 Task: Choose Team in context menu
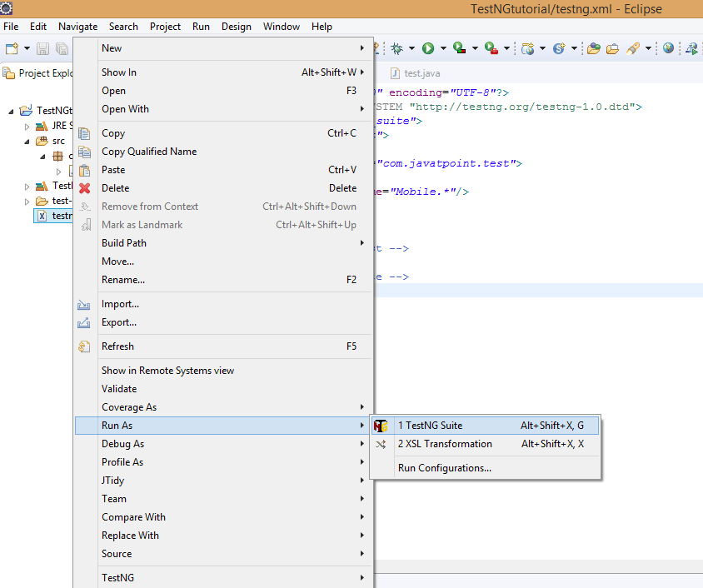coord(223,498)
